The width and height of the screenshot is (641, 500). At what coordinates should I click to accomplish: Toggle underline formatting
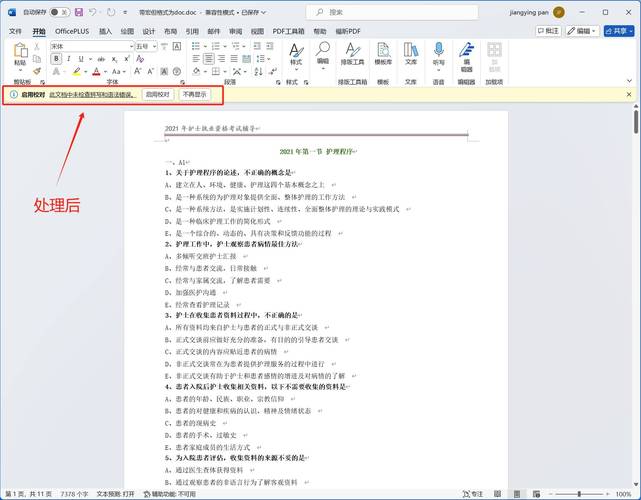pyautogui.click(x=81, y=59)
